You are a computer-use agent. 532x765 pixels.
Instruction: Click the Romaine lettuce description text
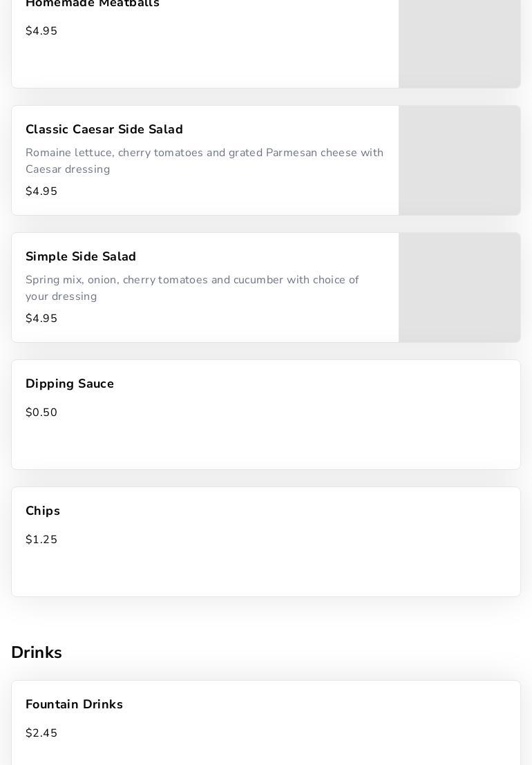pyautogui.click(x=205, y=161)
